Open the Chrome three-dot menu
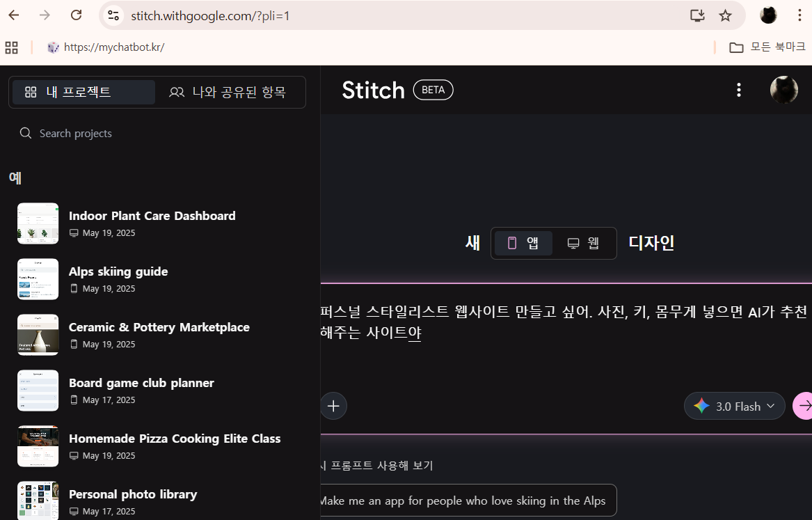The image size is (812, 520). tap(799, 15)
